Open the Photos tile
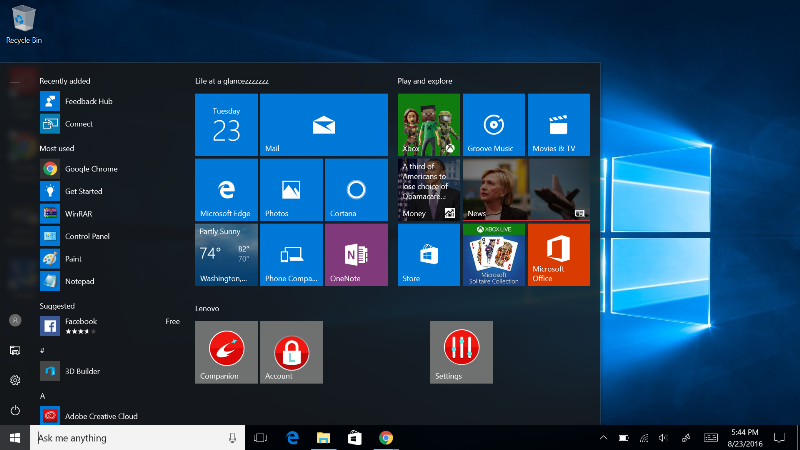Viewport: 800px width, 450px height. tap(291, 190)
